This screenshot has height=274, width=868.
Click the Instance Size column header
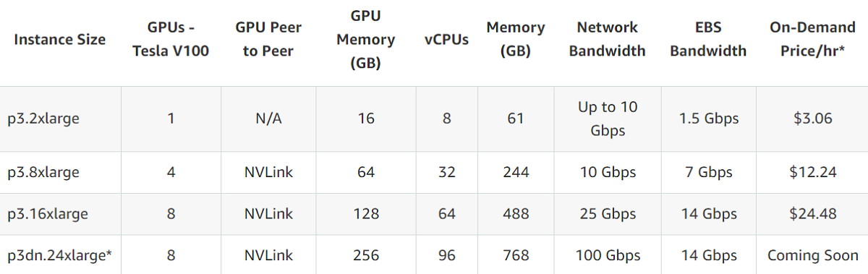point(60,39)
